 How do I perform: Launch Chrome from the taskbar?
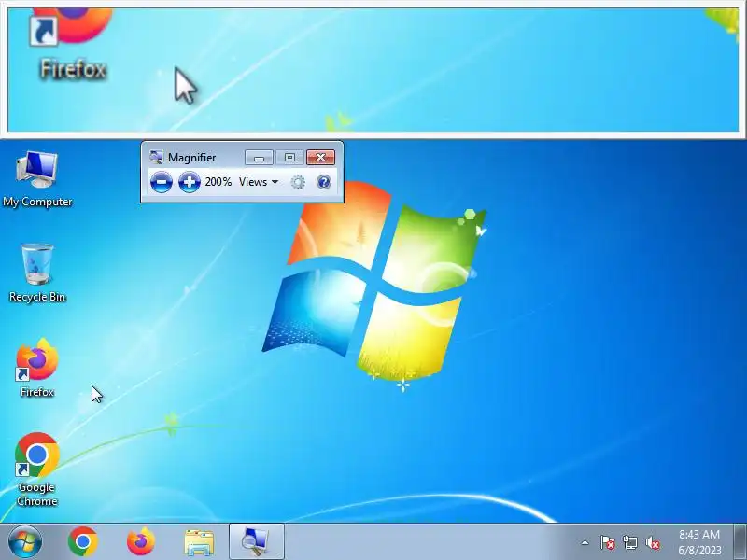click(83, 542)
